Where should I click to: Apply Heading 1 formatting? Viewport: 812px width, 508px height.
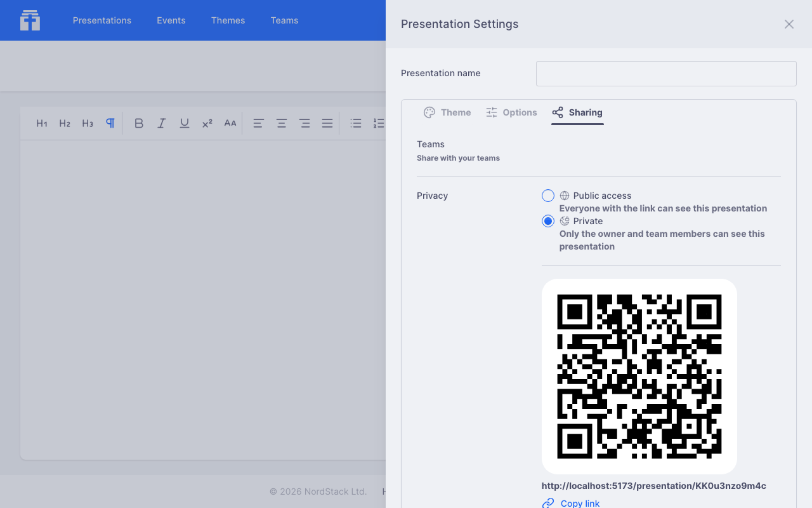[42, 123]
